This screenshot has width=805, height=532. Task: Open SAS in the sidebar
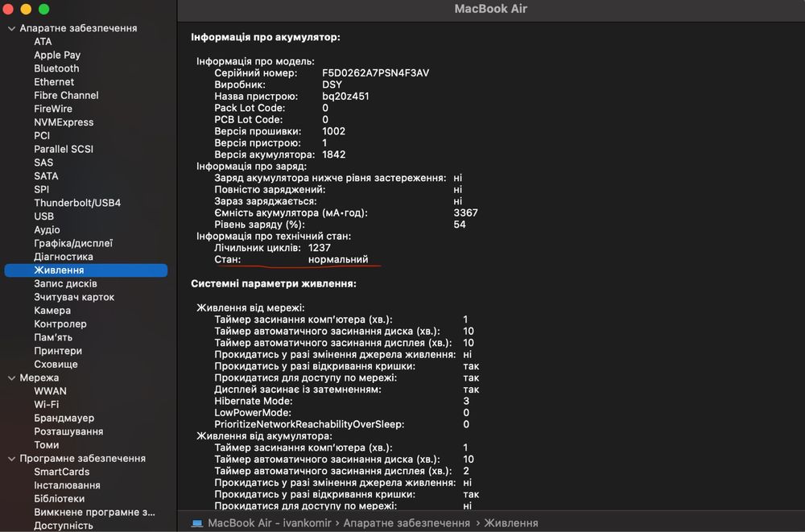click(43, 163)
